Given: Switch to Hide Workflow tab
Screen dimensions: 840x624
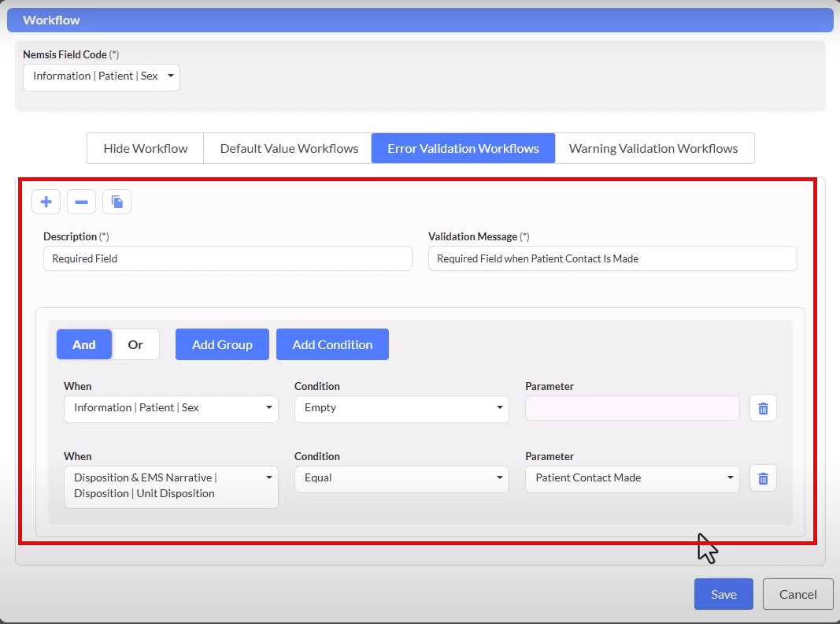Looking at the screenshot, I should 146,148.
